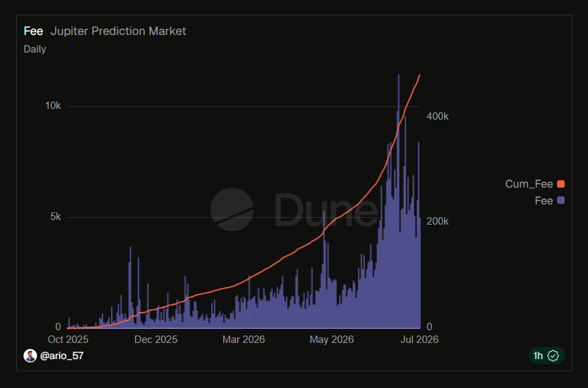This screenshot has width=588, height=388.
Task: Click the purple Fee color swatch
Action: [560, 200]
